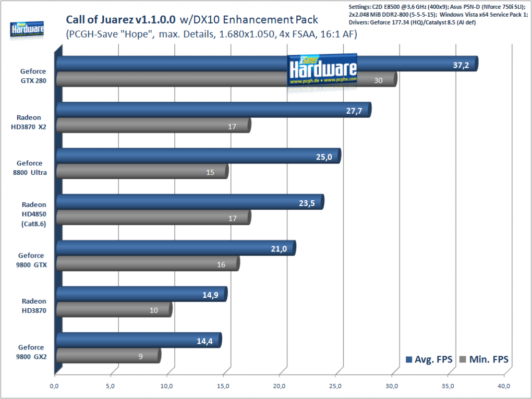Click the '9' Min. FPS value for 9800 GX2
532x399 pixels.
(140, 357)
